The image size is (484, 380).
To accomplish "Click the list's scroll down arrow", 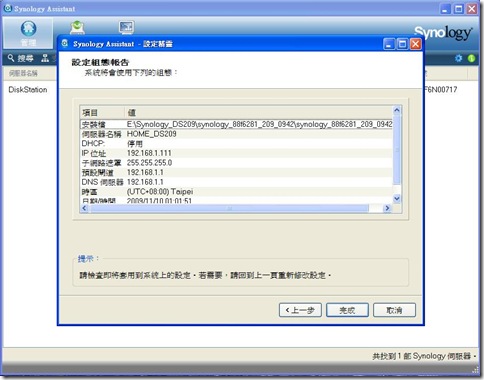I will (x=397, y=199).
